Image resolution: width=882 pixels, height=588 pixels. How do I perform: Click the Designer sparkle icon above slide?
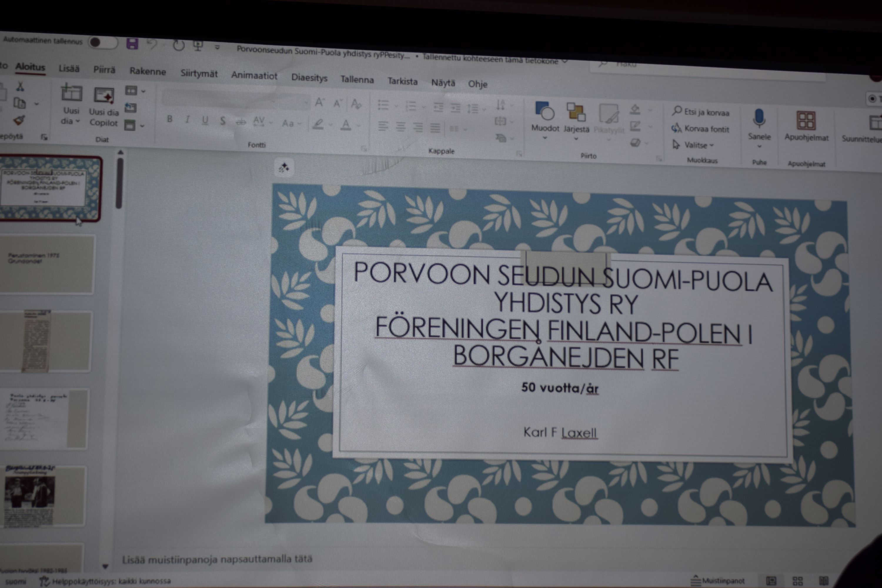click(284, 168)
